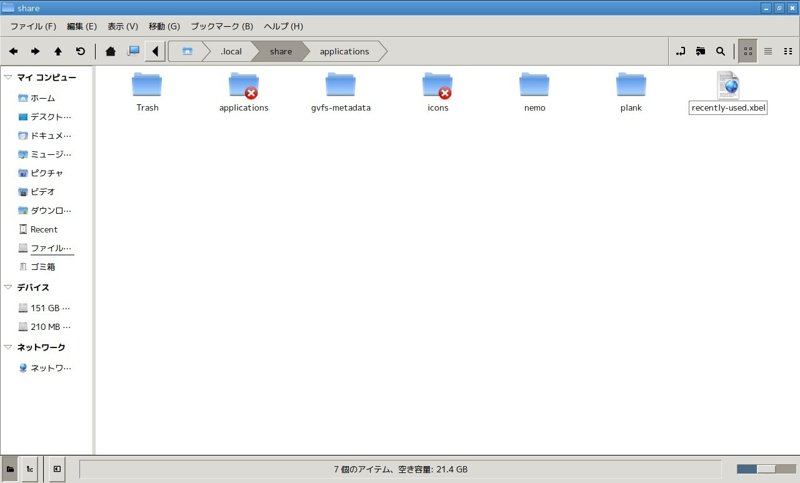Select the applications folder icon
The height and width of the screenshot is (483, 800).
244,85
